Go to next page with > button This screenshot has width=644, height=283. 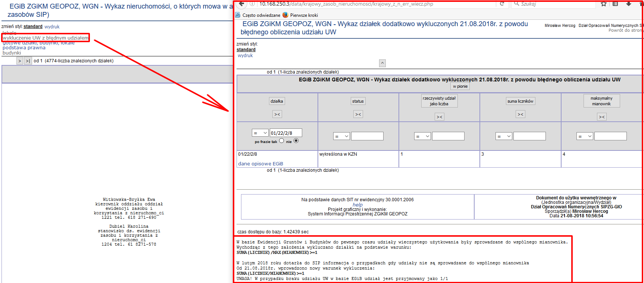[x=20, y=61]
